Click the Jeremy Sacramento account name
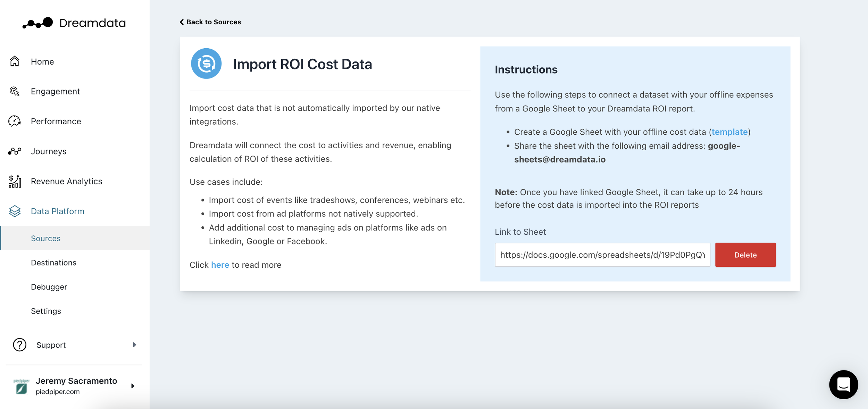The height and width of the screenshot is (409, 868). 76,381
